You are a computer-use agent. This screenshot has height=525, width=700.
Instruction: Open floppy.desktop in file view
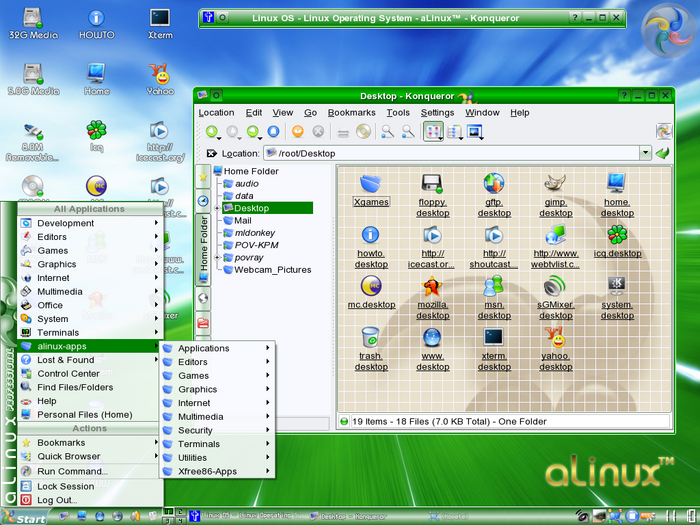pos(432,196)
